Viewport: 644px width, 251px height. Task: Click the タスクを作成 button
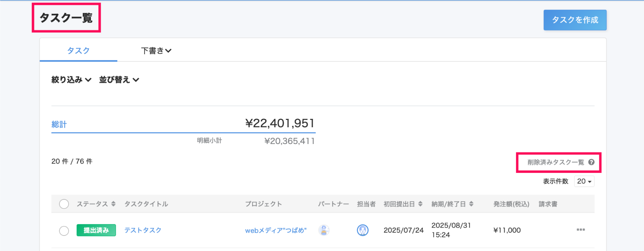point(575,20)
